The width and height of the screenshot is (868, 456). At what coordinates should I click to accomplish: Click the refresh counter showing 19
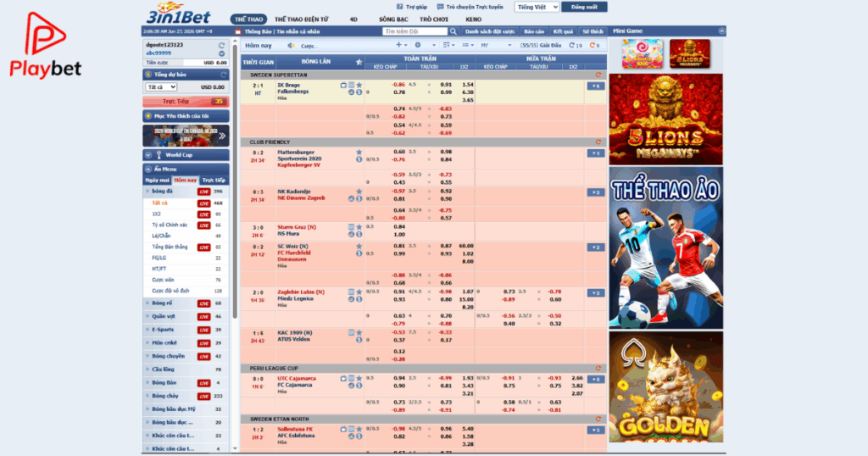[x=576, y=46]
